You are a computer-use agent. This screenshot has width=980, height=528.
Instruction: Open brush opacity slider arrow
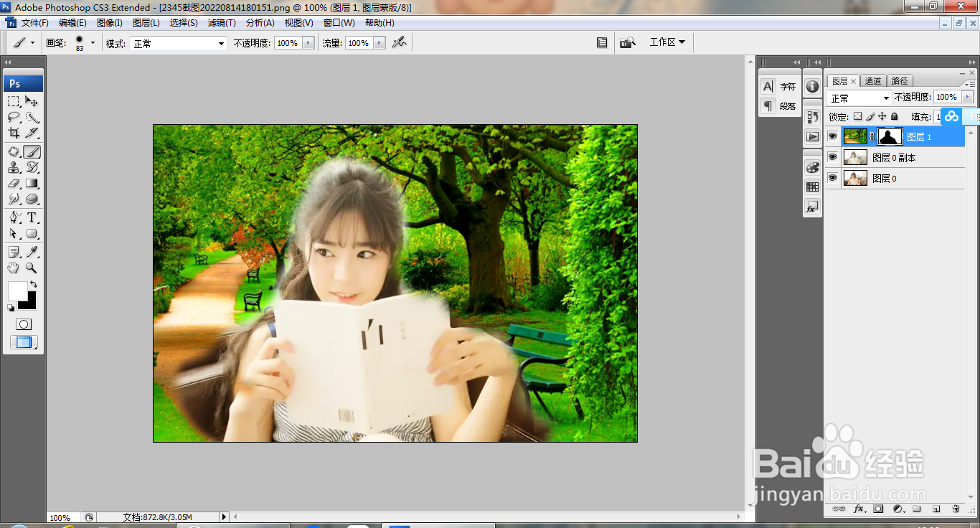click(x=308, y=43)
